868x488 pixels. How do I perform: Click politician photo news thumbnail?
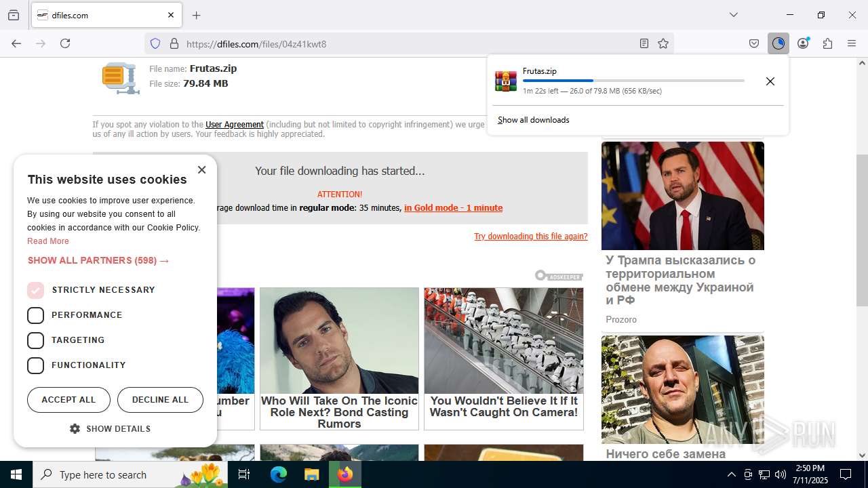(683, 196)
